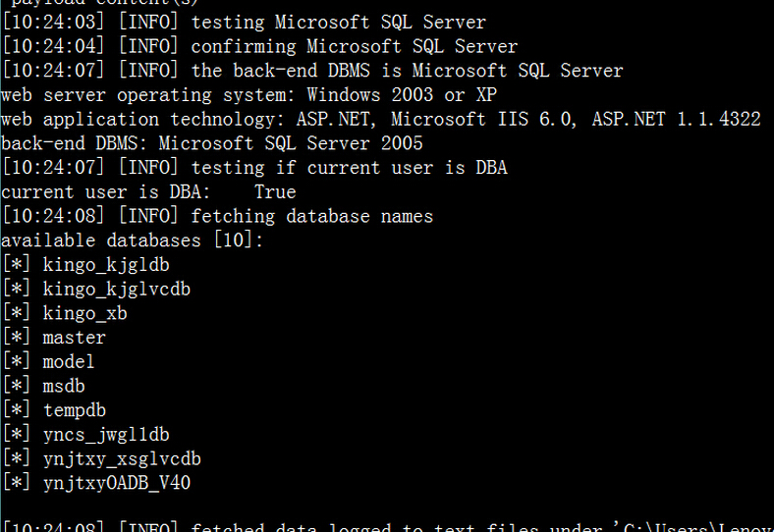Select the master database entry
Viewport: 774px width, 532px height.
point(74,338)
